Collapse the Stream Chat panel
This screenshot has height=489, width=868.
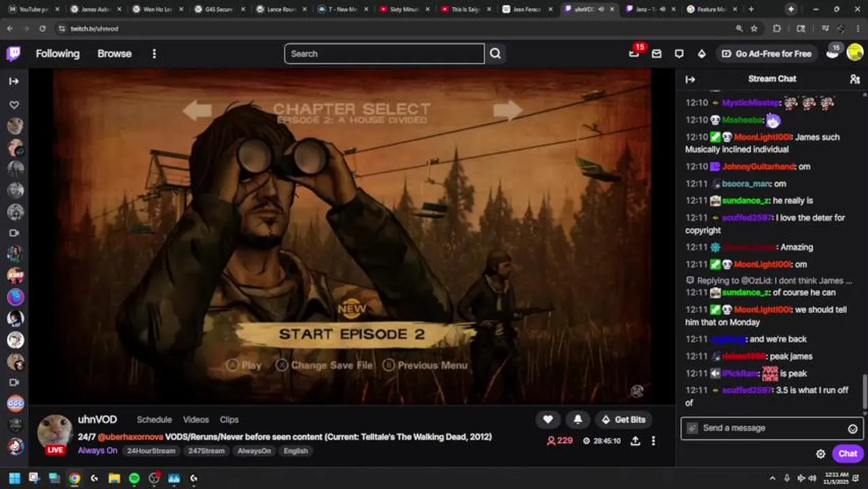pyautogui.click(x=690, y=79)
